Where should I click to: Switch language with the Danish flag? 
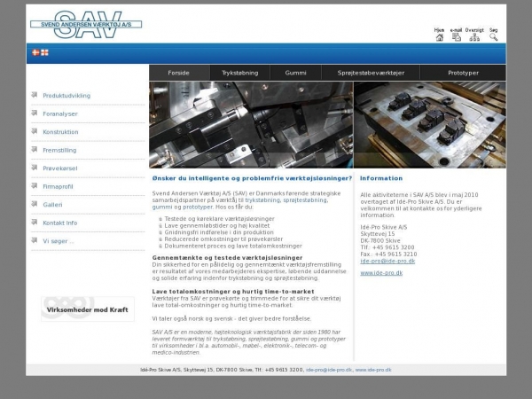pyautogui.click(x=35, y=52)
